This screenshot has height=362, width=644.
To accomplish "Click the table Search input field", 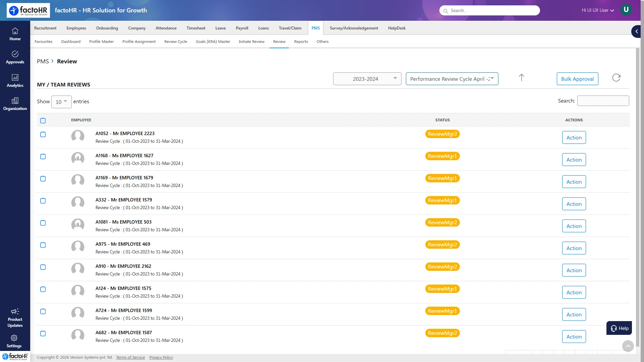I will point(603,101).
